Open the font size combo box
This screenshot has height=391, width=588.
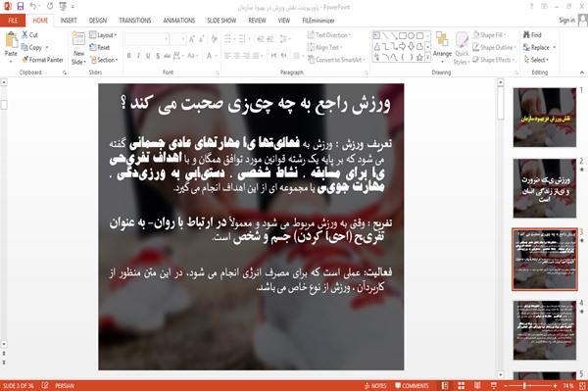(x=177, y=39)
